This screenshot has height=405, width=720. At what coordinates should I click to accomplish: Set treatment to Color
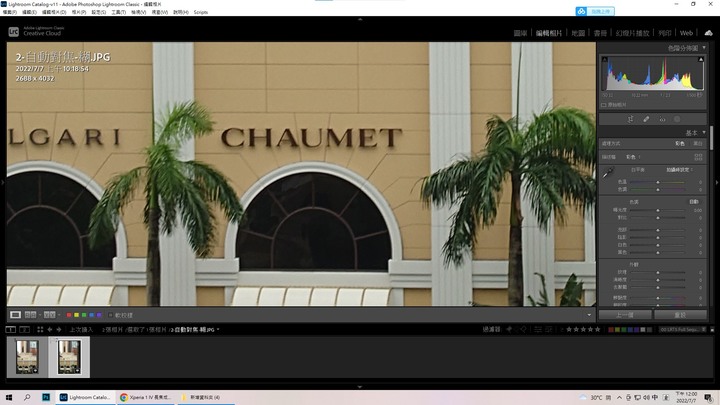pos(680,144)
